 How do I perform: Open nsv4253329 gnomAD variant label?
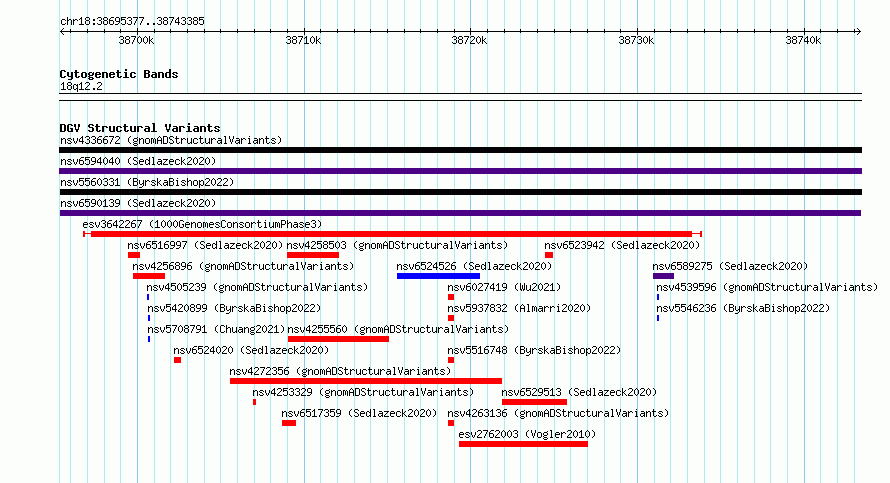pyautogui.click(x=363, y=392)
